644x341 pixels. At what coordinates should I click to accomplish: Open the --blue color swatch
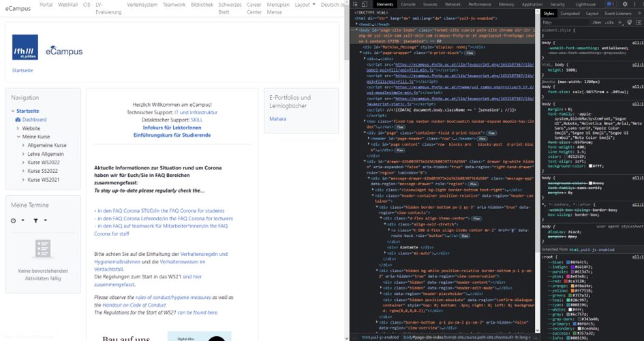(x=569, y=262)
